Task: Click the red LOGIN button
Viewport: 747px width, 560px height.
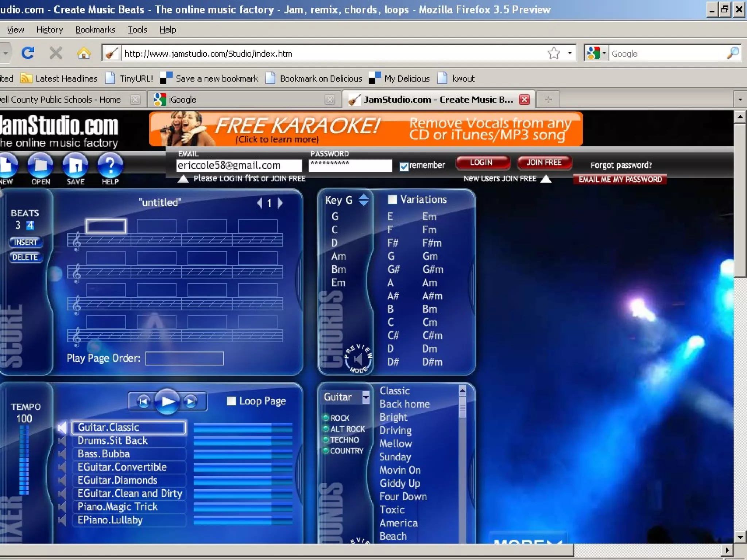Action: click(482, 163)
